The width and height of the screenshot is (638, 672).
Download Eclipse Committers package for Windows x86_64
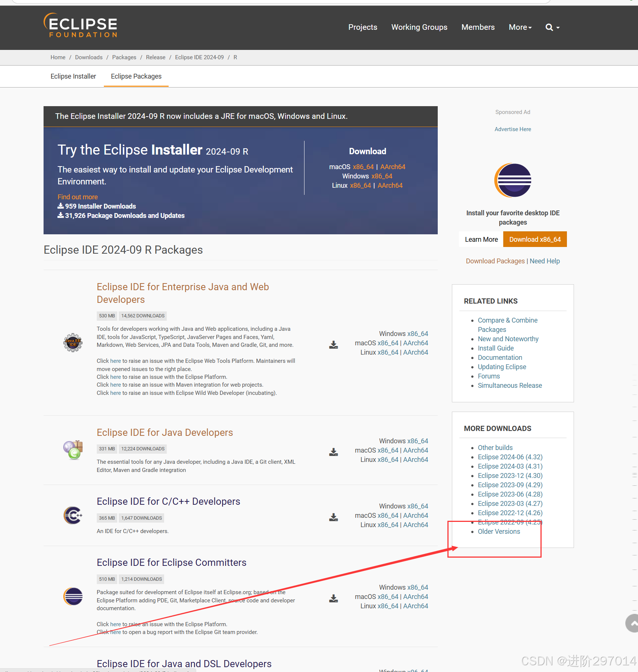click(x=418, y=587)
